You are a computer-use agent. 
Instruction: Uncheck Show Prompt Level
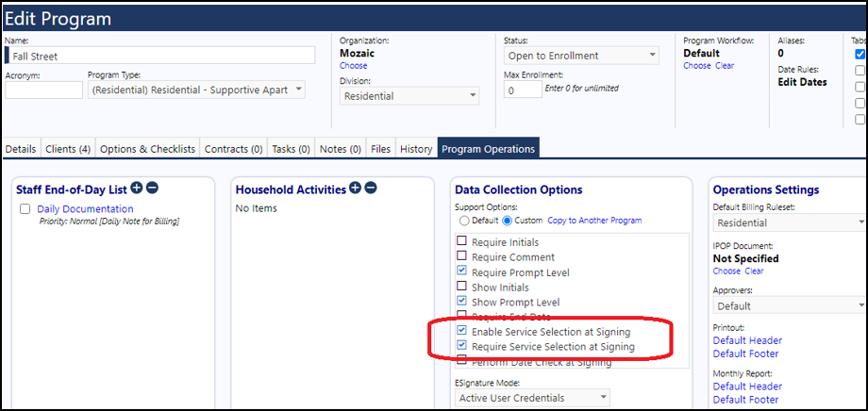[461, 301]
